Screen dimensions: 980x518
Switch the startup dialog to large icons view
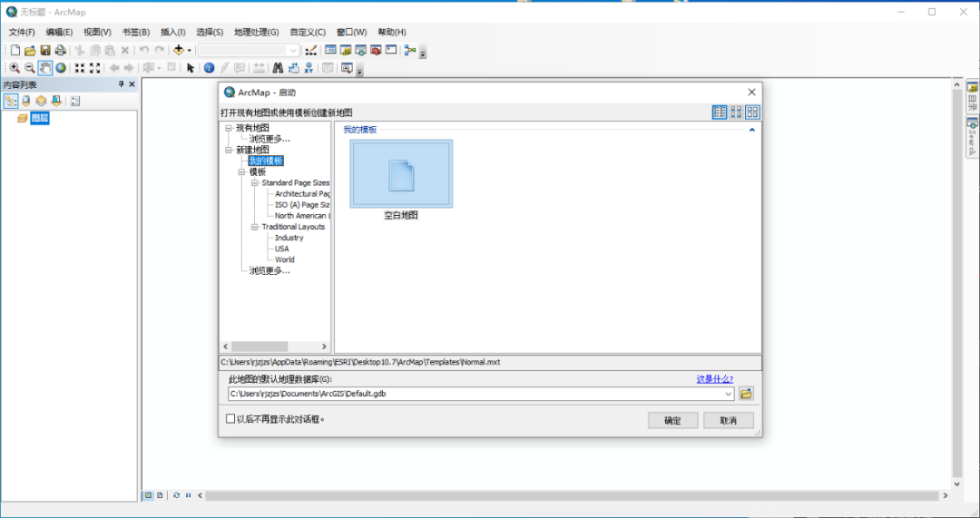(x=752, y=112)
